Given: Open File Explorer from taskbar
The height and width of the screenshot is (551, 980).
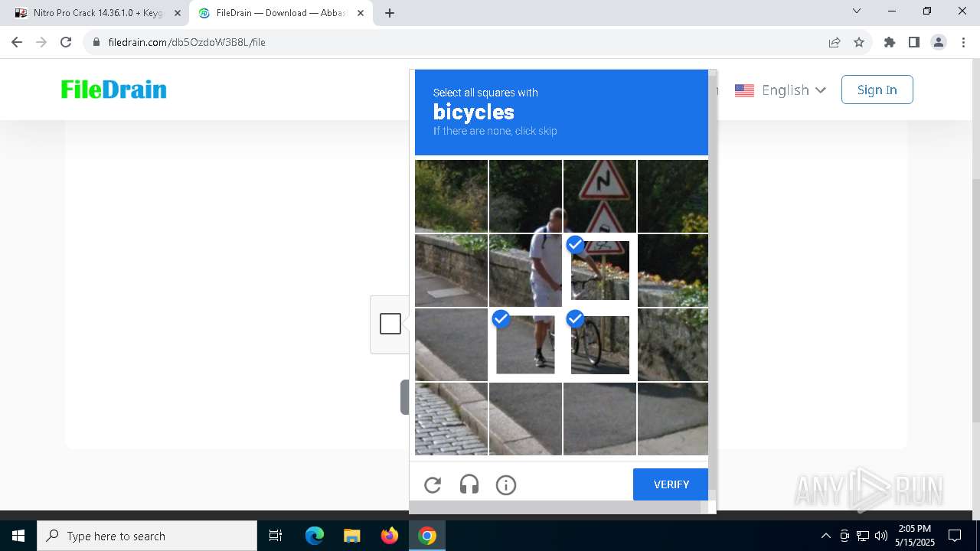Looking at the screenshot, I should click(x=351, y=536).
